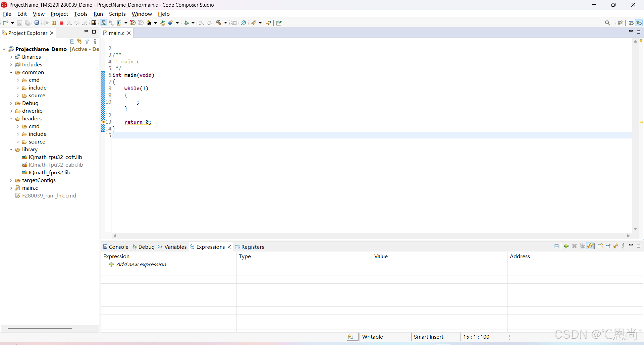
Task: Click the Save toolbar icon
Action: (19, 23)
